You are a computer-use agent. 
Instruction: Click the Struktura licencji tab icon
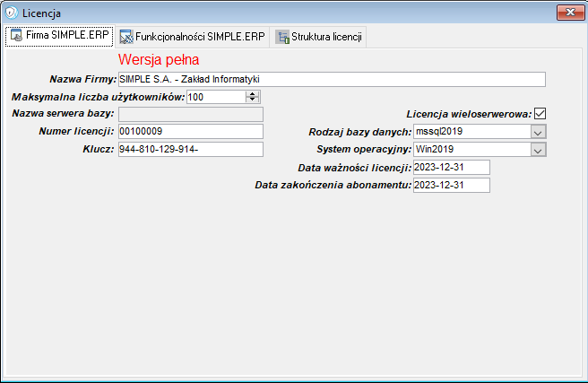point(282,37)
